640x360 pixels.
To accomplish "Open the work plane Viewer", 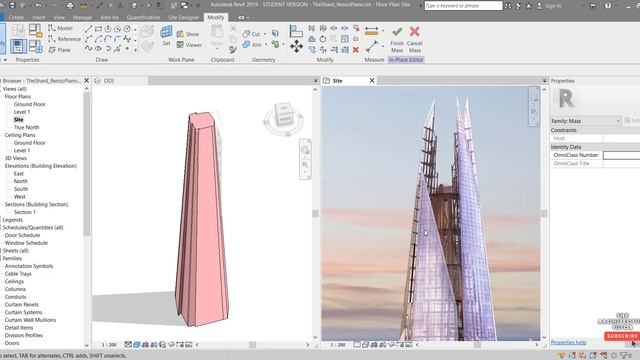I will pos(189,45).
